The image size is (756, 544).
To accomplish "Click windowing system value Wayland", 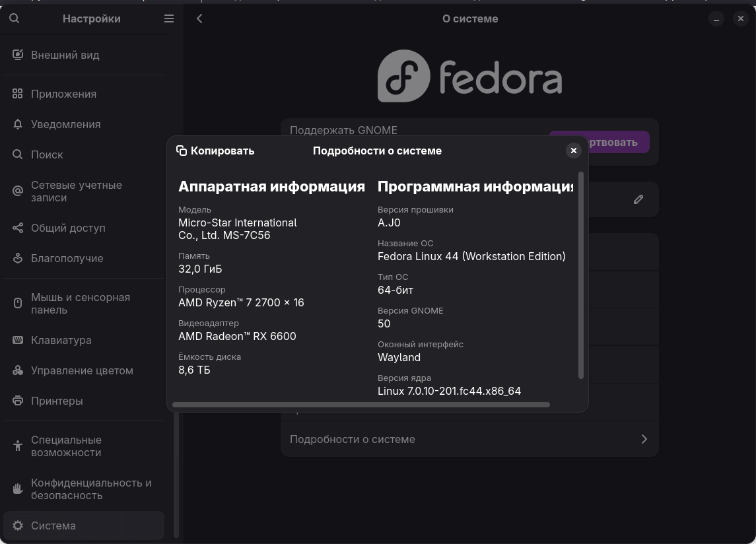I will point(399,357).
